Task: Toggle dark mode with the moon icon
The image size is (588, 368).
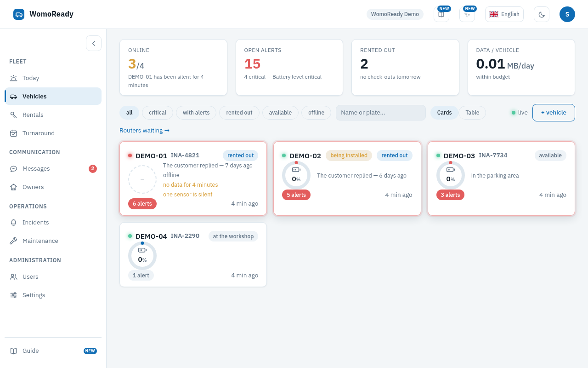Action: click(542, 14)
